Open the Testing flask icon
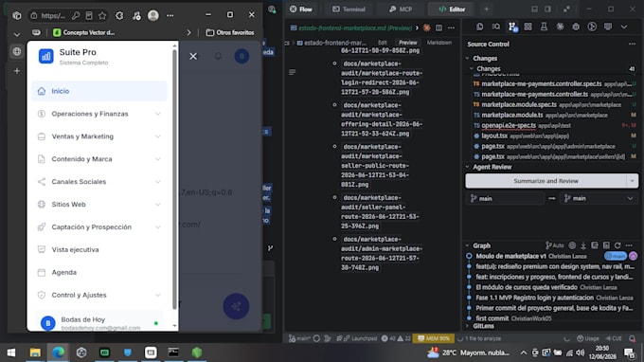 pyautogui.click(x=544, y=27)
